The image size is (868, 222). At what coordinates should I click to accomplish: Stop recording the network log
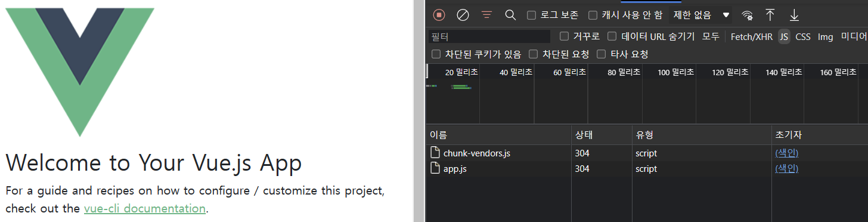439,15
